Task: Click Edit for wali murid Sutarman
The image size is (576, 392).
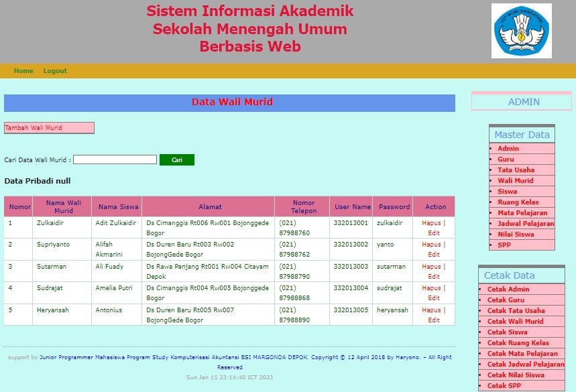Action: [434, 276]
